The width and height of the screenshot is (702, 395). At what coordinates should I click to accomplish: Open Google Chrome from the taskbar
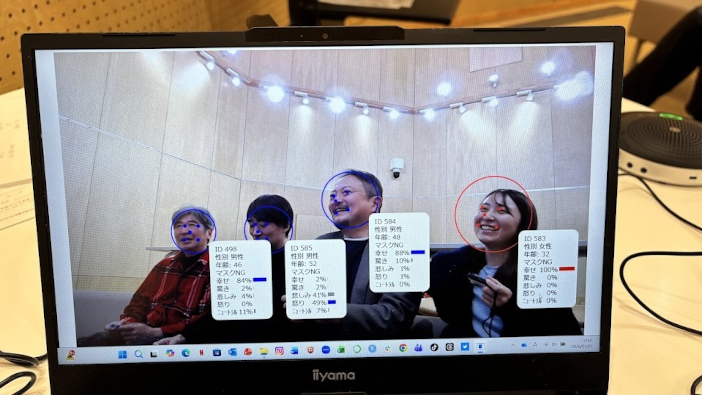click(402, 348)
